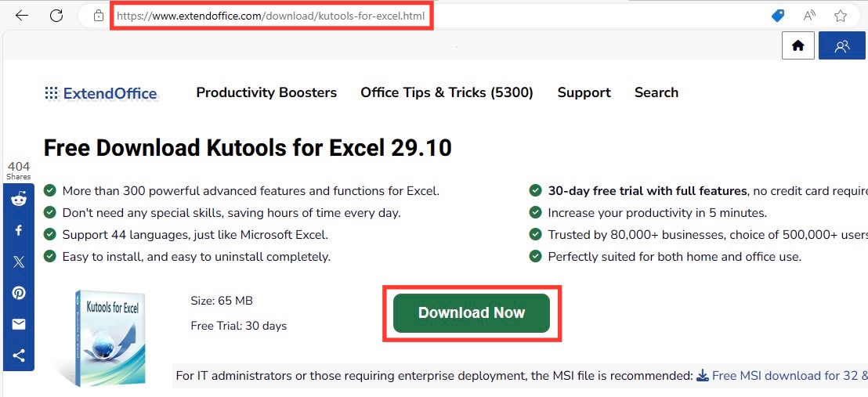Image resolution: width=868 pixels, height=397 pixels.
Task: Go back with the browser back arrow
Action: point(22,16)
